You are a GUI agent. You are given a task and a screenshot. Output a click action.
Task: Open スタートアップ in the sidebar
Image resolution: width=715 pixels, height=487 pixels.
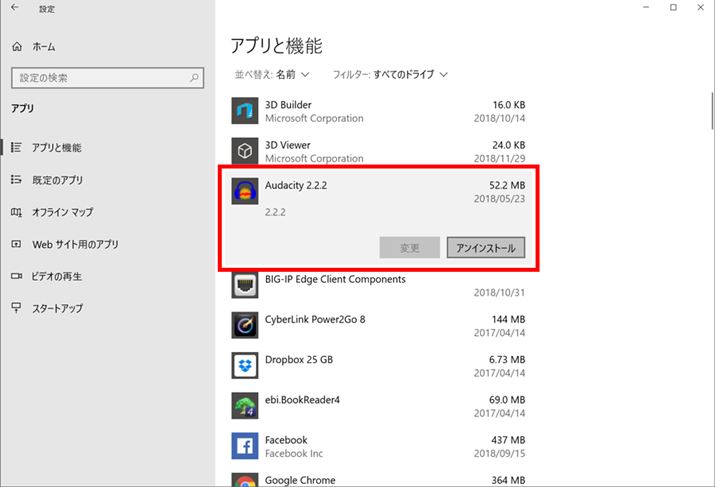pos(108,308)
